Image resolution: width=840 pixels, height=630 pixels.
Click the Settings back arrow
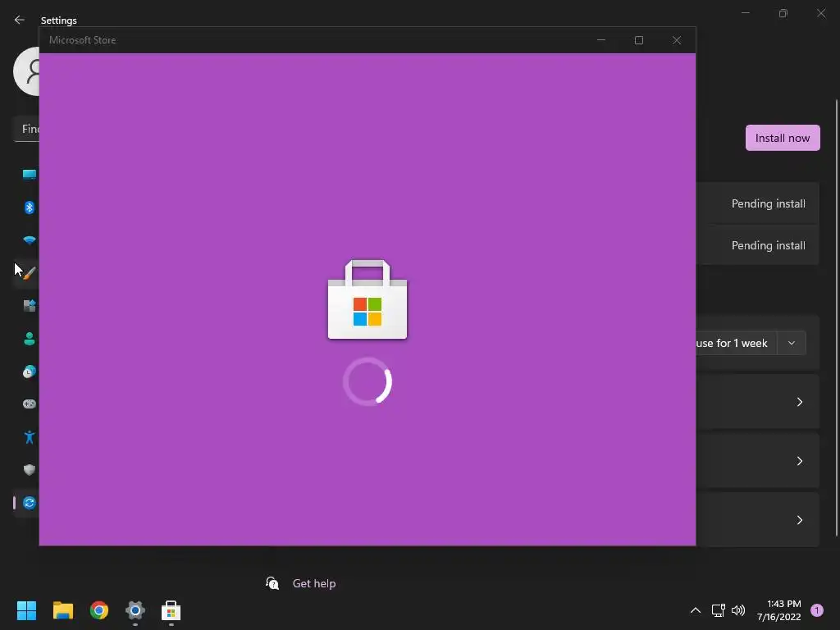pyautogui.click(x=20, y=20)
